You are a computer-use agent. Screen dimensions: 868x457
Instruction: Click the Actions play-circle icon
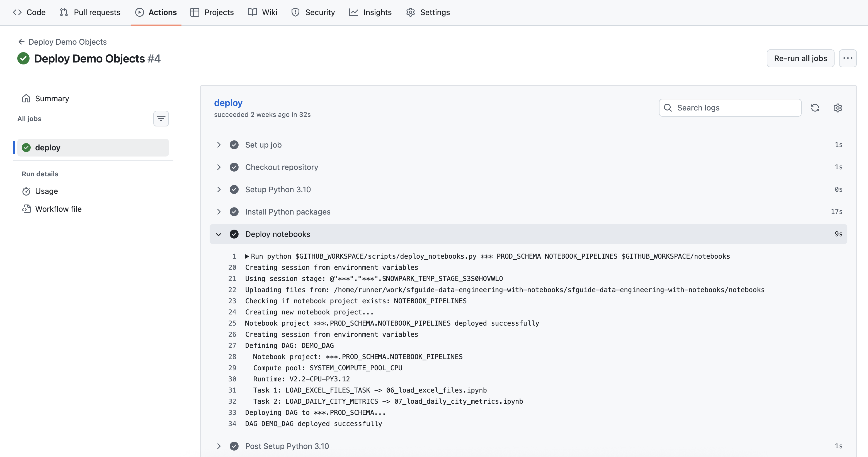pyautogui.click(x=139, y=13)
